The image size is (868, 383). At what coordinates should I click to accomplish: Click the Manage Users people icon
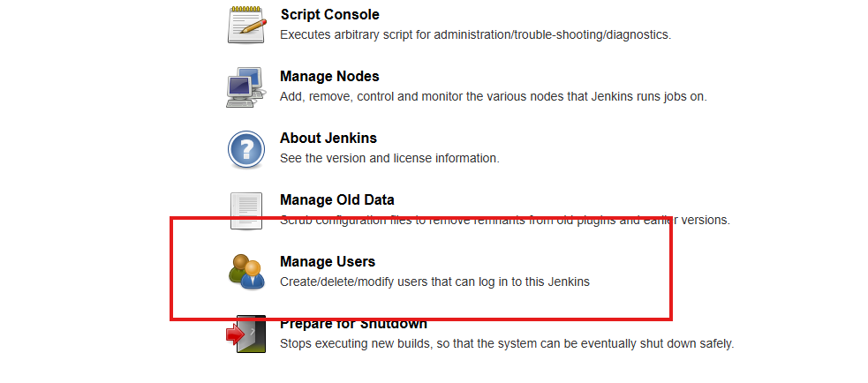click(x=246, y=272)
